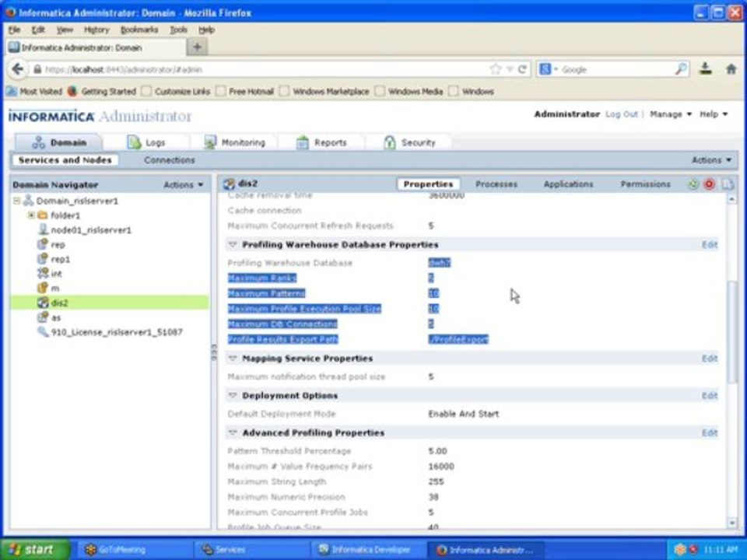Go to the Firefox home page icon
This screenshot has height=560, width=747.
click(731, 69)
